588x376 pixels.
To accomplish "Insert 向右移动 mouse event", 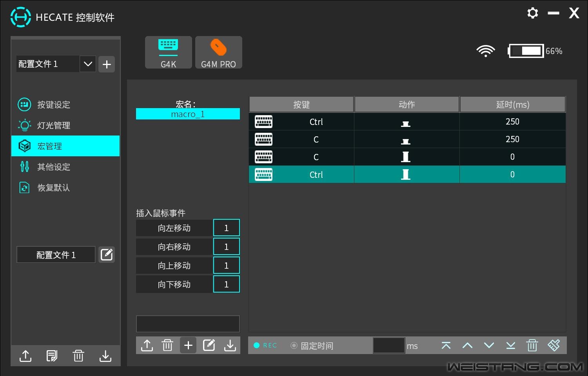I will pos(174,247).
